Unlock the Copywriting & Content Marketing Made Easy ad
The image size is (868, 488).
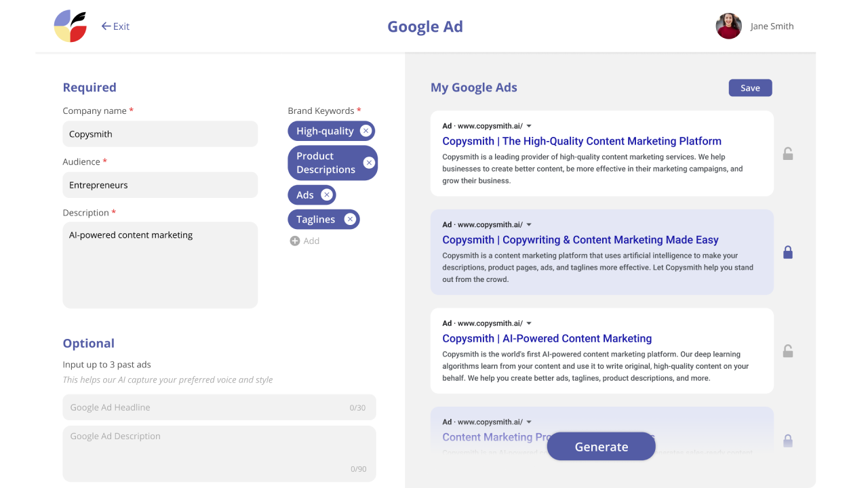787,252
